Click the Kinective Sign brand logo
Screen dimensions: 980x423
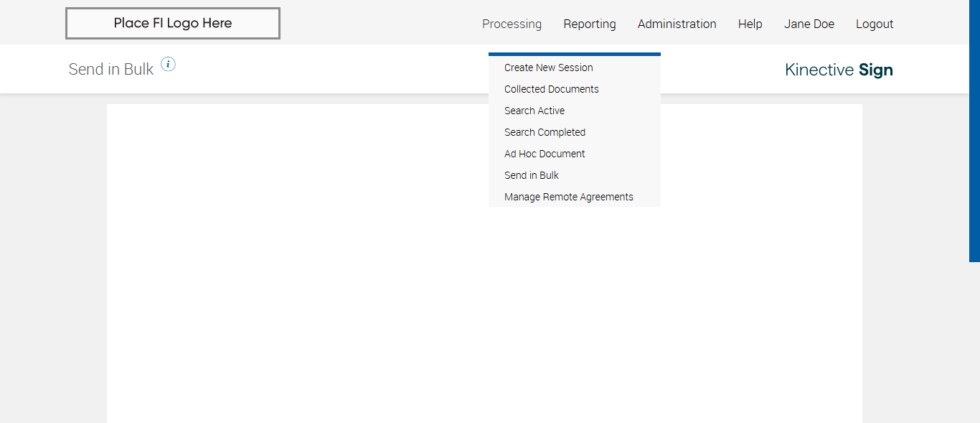click(x=839, y=70)
